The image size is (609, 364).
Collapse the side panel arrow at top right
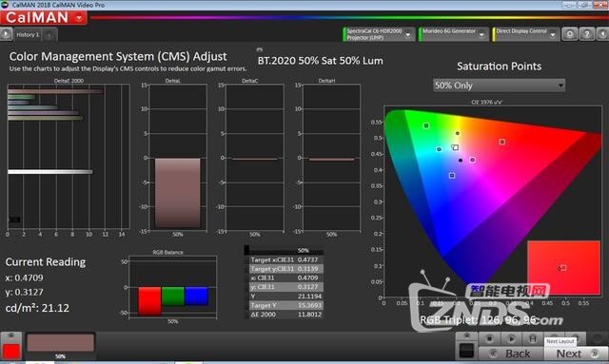[602, 34]
